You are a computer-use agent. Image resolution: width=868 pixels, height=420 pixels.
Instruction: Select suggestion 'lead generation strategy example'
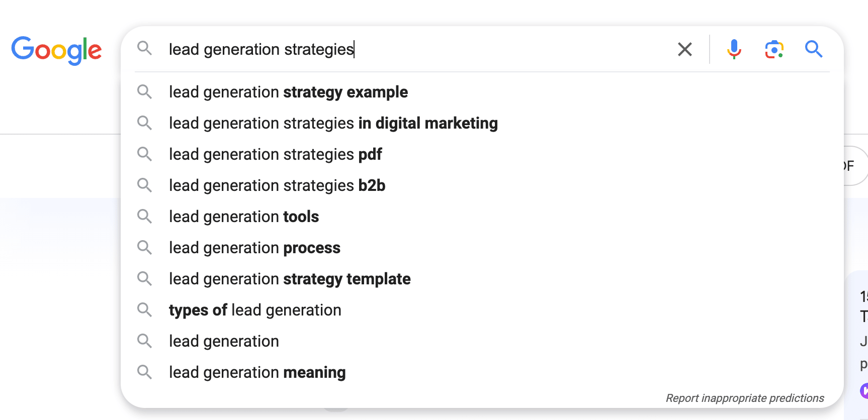[482, 92]
